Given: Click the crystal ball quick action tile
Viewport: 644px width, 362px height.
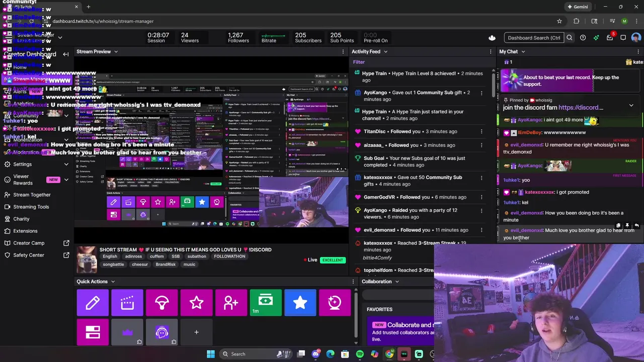Looking at the screenshot, I should (x=335, y=303).
